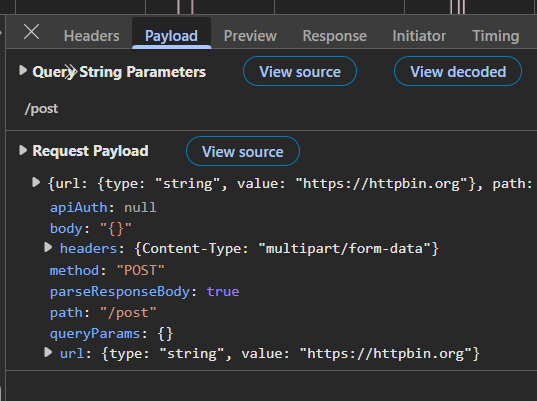Open the Timing tab
The width and height of the screenshot is (537, 401).
[x=496, y=36]
